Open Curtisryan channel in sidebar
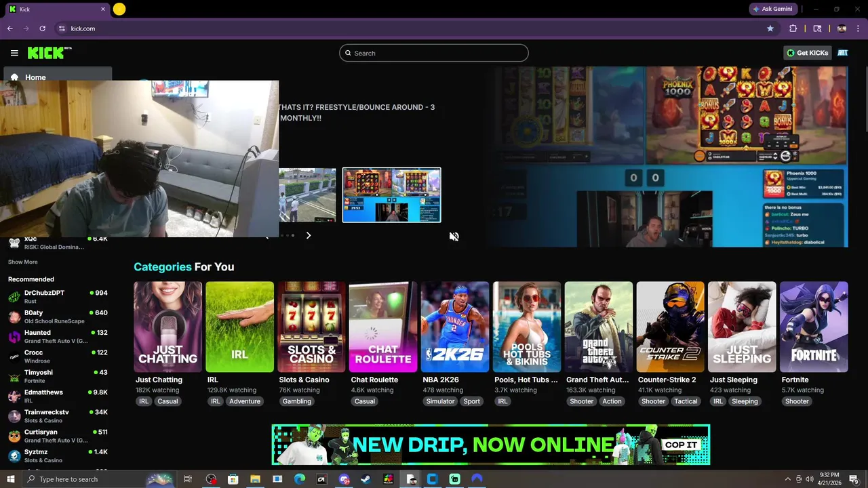This screenshot has height=488, width=868. click(x=58, y=436)
